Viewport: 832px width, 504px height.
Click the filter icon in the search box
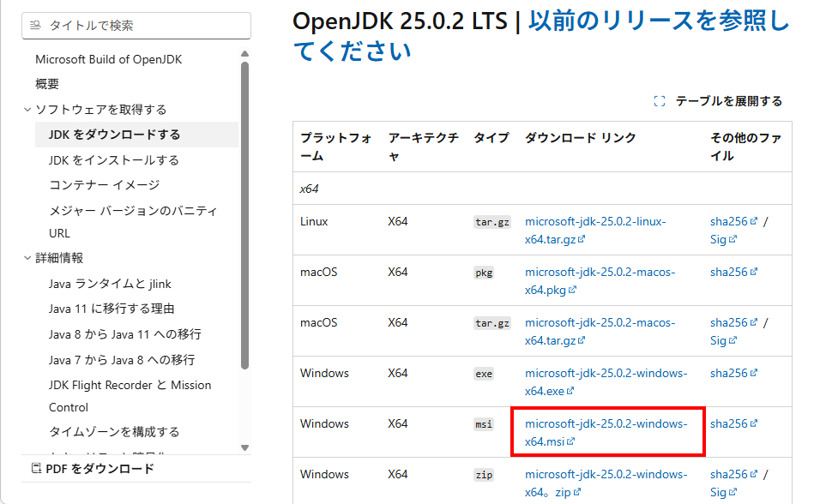coord(36,26)
